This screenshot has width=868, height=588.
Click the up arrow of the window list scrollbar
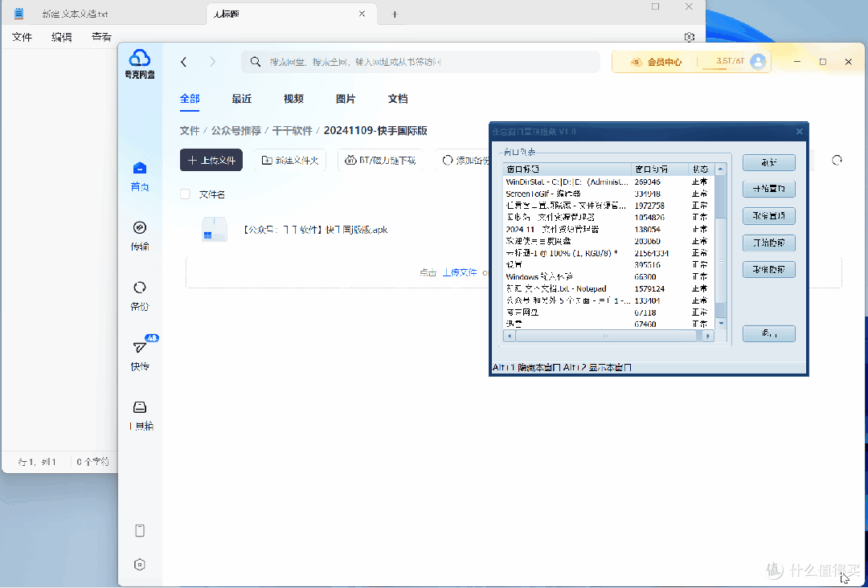[x=720, y=169]
